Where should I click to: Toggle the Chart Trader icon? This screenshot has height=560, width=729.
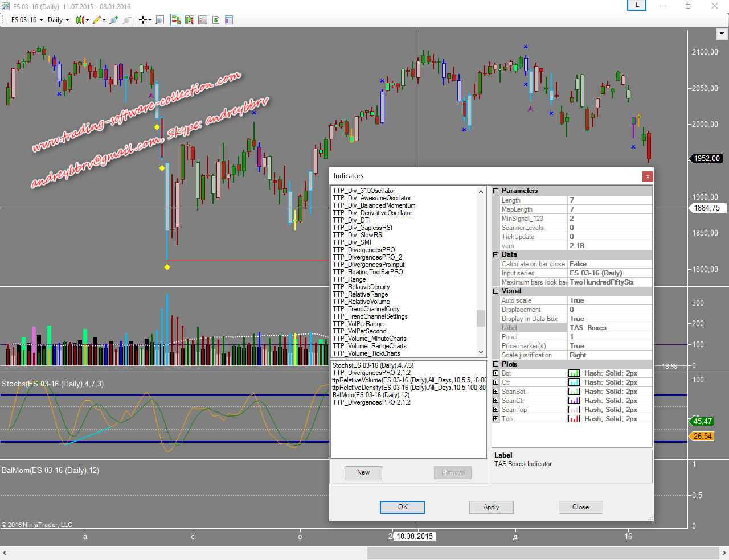(176, 20)
